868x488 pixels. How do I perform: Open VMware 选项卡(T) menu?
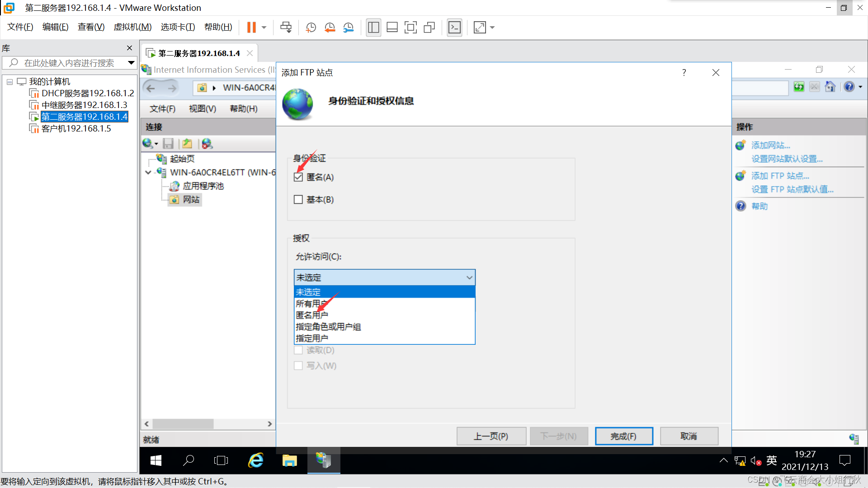(178, 27)
